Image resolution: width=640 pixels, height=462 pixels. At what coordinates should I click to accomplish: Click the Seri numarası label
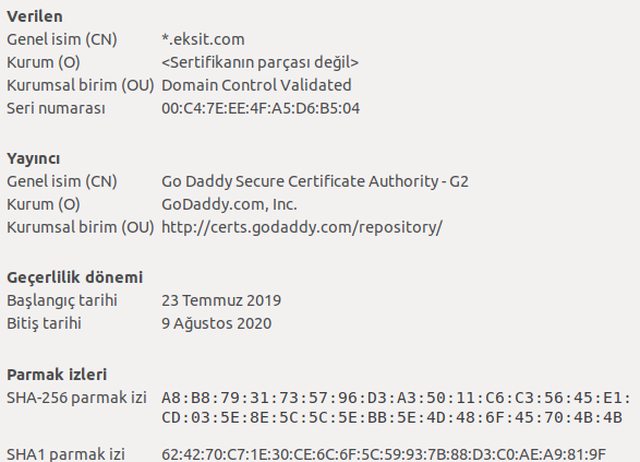click(x=56, y=109)
